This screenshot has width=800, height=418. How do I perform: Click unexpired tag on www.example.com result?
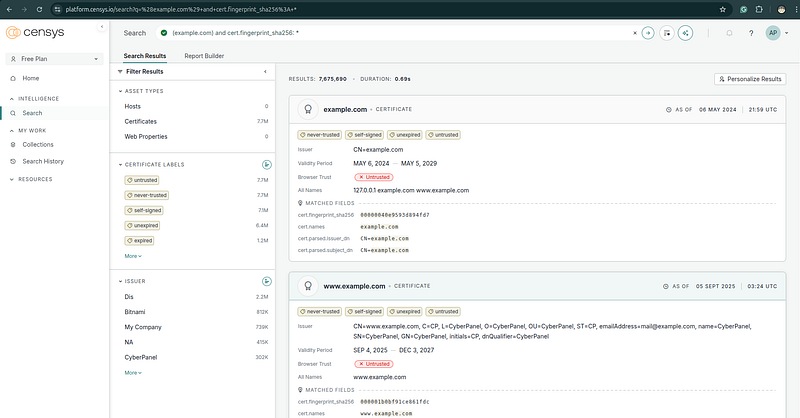[405, 311]
